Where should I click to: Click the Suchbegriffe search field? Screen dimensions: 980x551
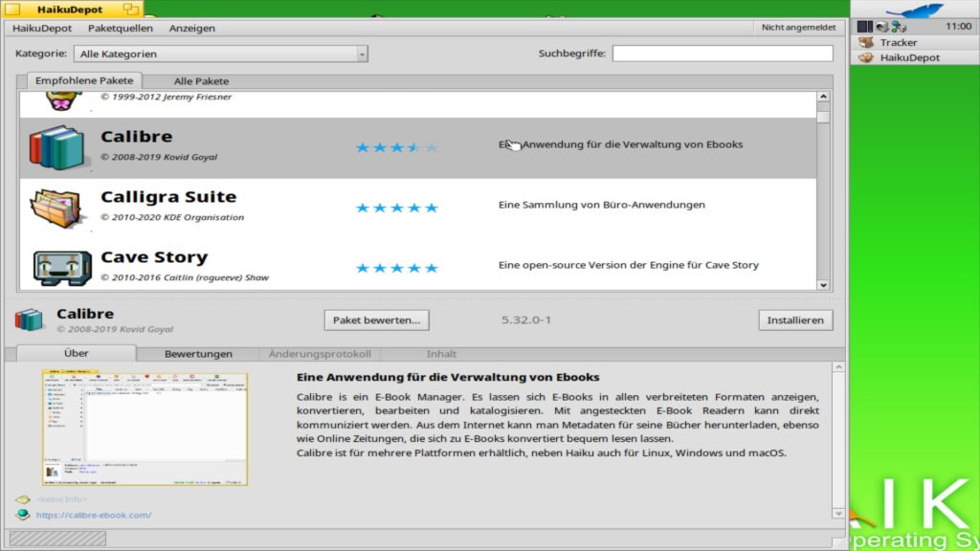pos(723,54)
